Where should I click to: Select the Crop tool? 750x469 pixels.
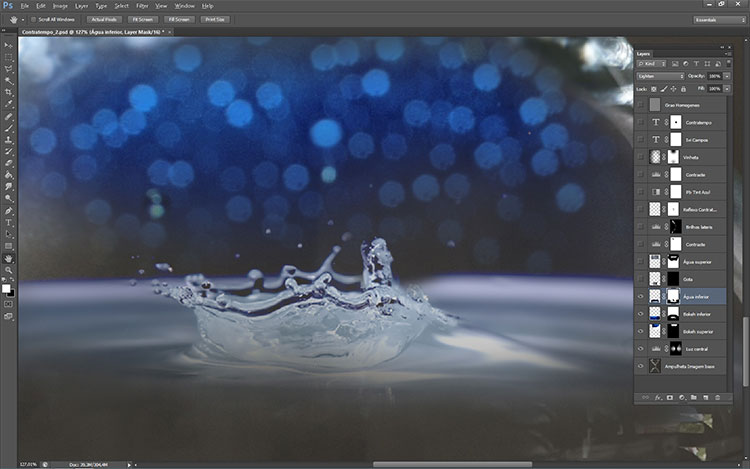click(x=8, y=92)
